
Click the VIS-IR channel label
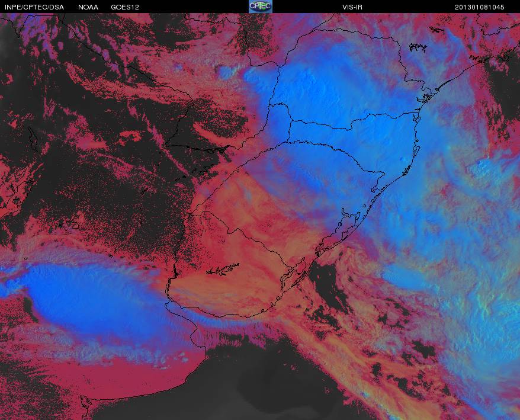pyautogui.click(x=352, y=7)
